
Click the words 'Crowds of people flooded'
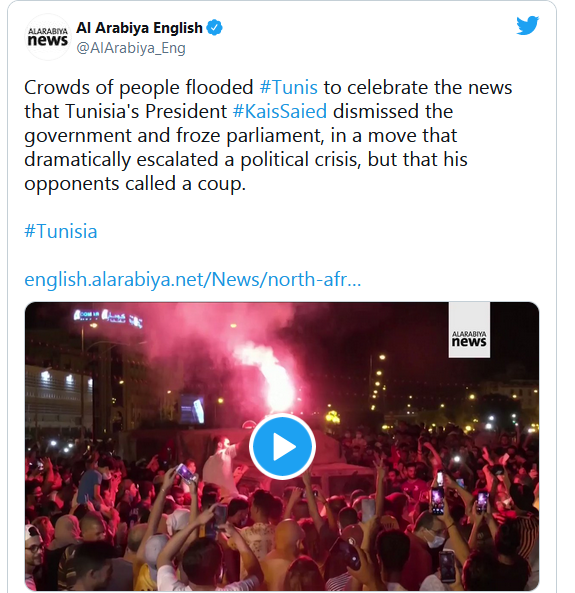point(139,88)
